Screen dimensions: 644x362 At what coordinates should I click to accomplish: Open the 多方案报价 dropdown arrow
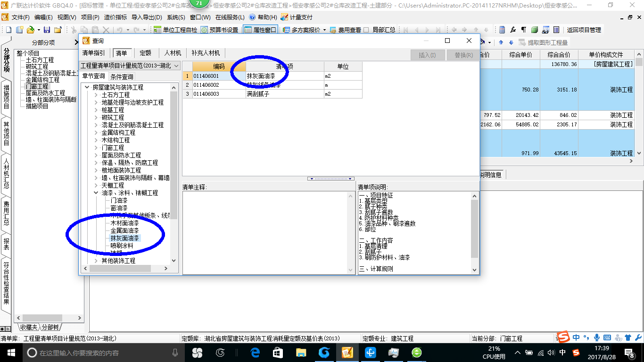324,30
